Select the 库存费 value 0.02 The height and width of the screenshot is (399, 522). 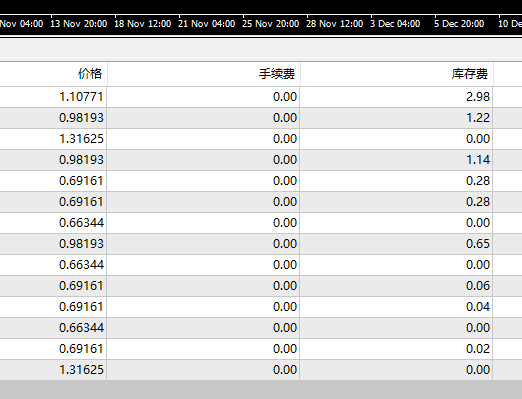click(x=478, y=349)
